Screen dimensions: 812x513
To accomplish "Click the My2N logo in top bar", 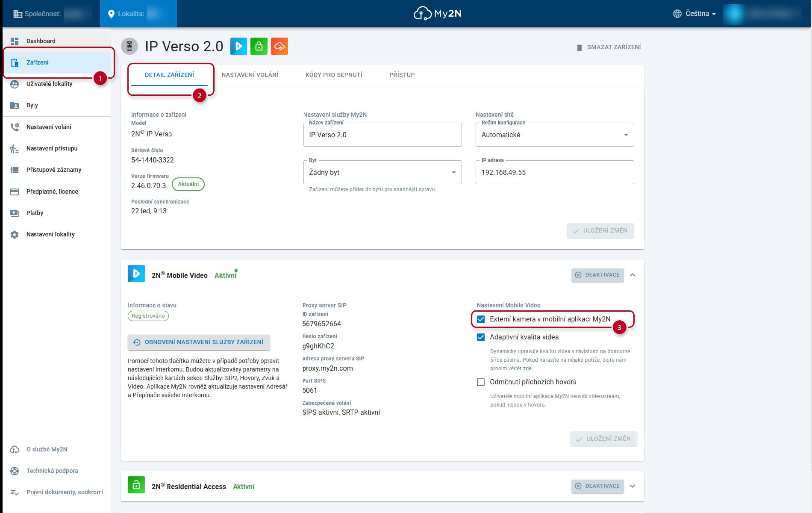I will (x=438, y=14).
